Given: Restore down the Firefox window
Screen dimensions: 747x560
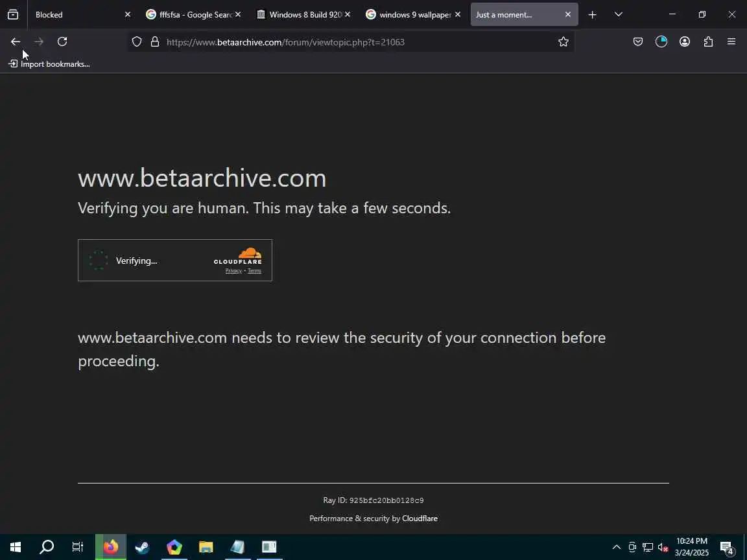Looking at the screenshot, I should click(x=702, y=15).
